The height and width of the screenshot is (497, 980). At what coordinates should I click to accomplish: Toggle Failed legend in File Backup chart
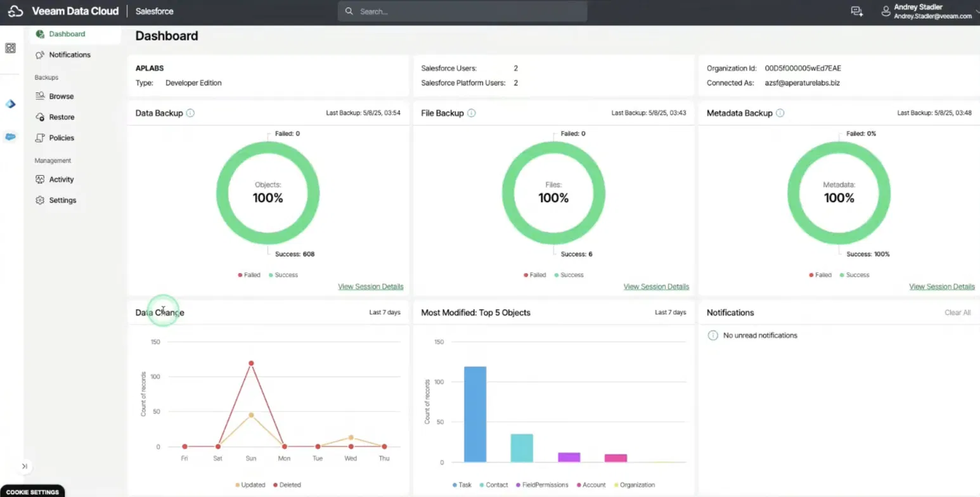[535, 275]
